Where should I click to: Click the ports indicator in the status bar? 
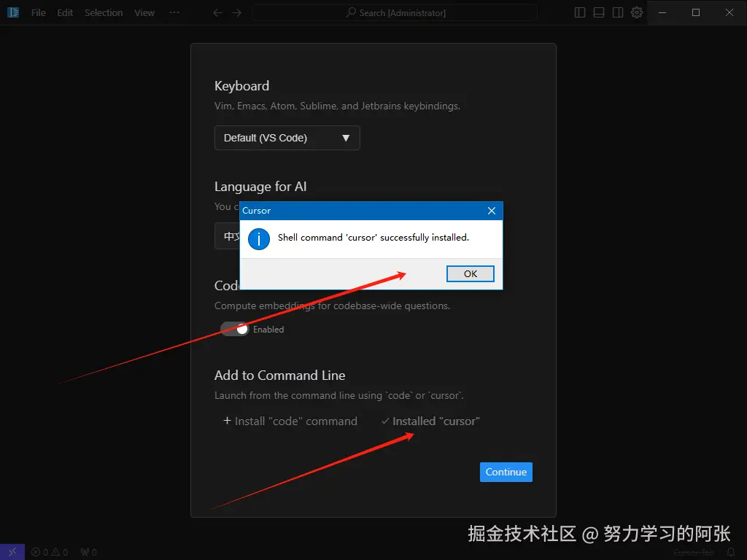[88, 553]
